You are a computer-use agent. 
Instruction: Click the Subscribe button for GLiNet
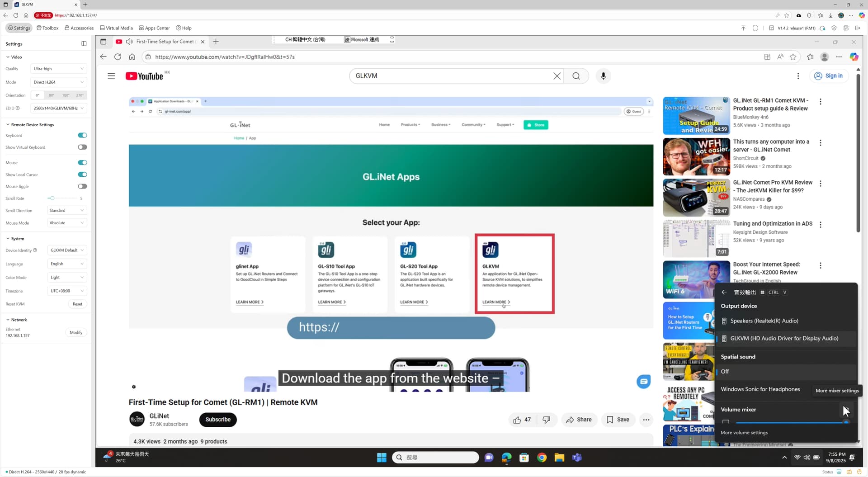(x=218, y=420)
